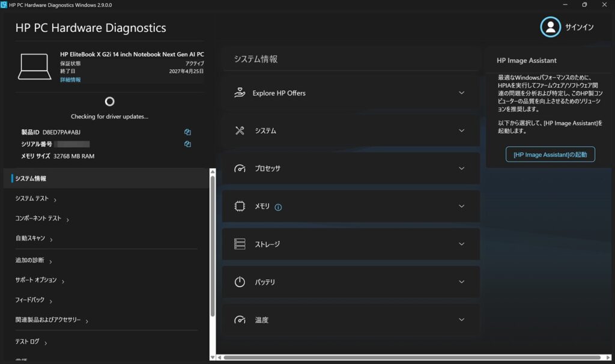This screenshot has height=364, width=615.
Task: Copy the product ID D8ED7PA#ABJ
Action: tap(187, 132)
